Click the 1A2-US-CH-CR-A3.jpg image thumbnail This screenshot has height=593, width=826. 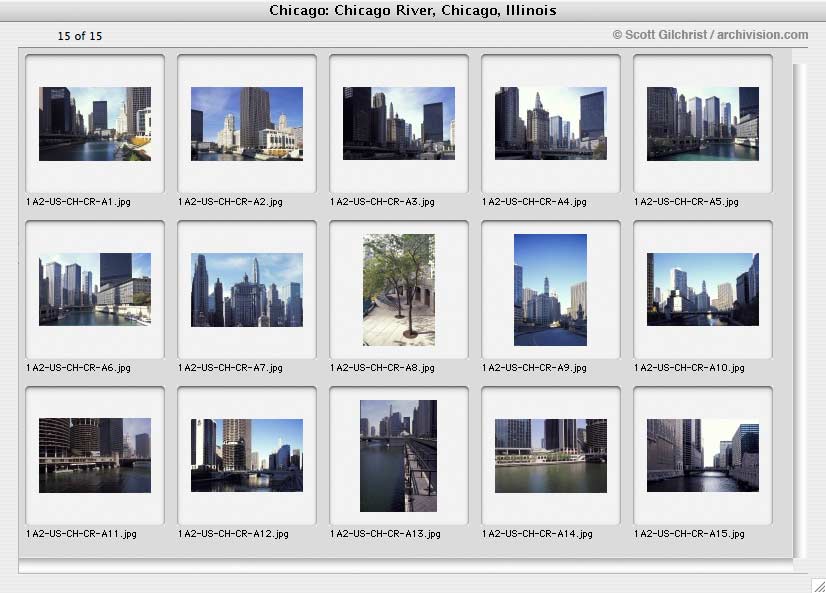399,123
